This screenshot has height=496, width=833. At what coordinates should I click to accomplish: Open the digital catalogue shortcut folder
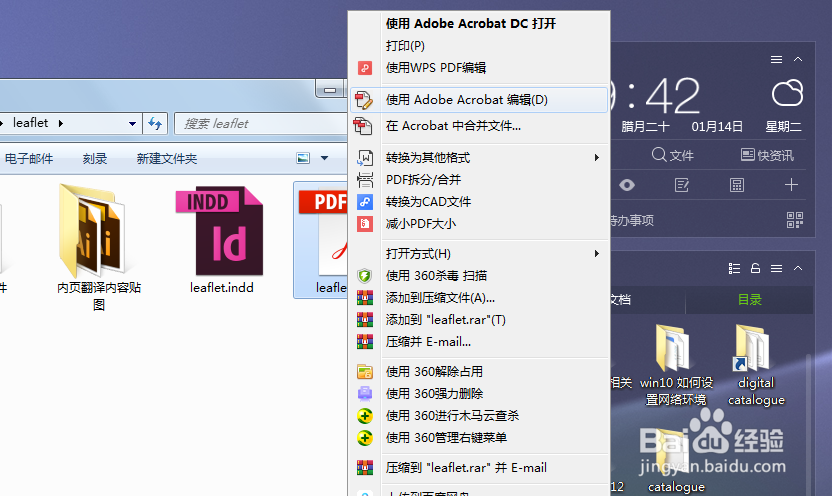click(x=756, y=365)
